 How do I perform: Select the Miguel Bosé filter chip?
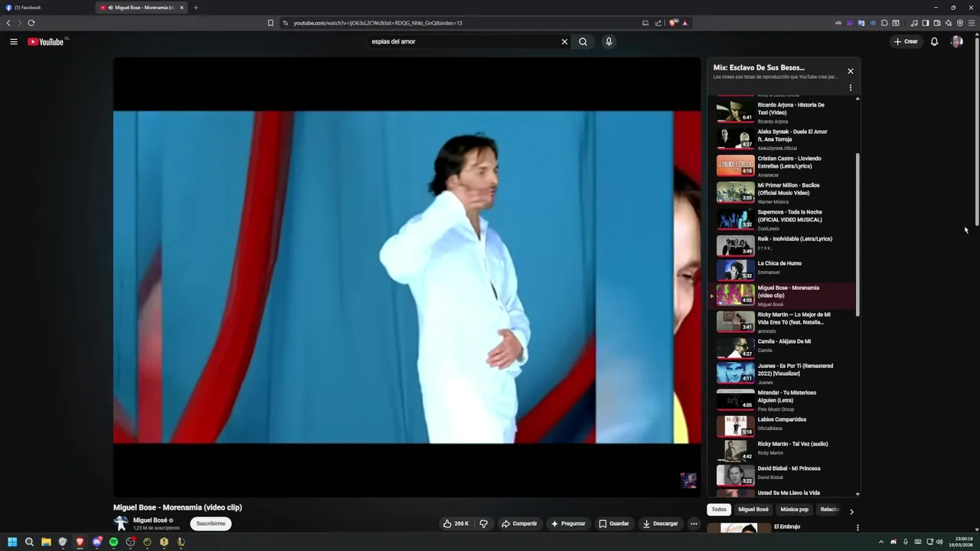pyautogui.click(x=753, y=510)
